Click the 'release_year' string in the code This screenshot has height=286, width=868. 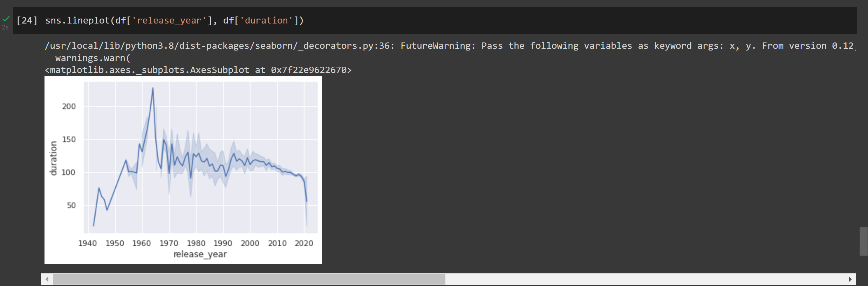(169, 20)
